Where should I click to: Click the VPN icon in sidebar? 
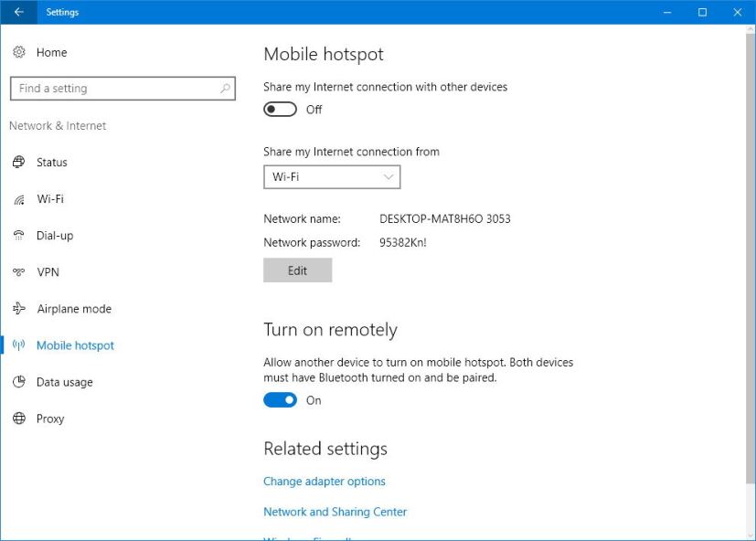tap(19, 272)
